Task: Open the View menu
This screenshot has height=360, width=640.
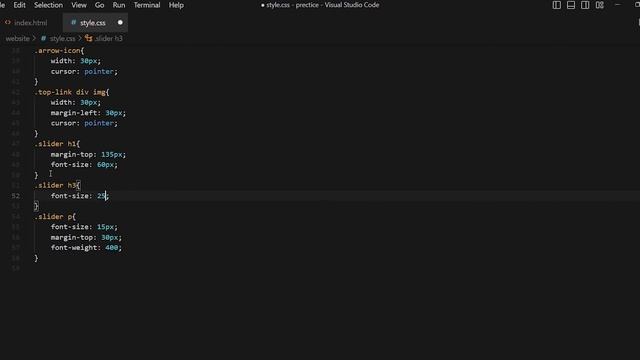Action: coord(79,5)
